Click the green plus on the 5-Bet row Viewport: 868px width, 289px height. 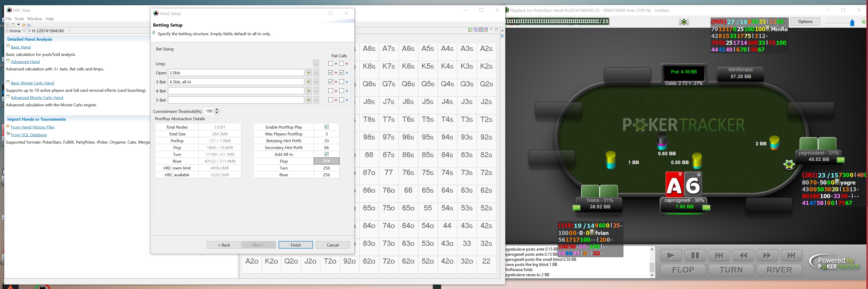308,100
